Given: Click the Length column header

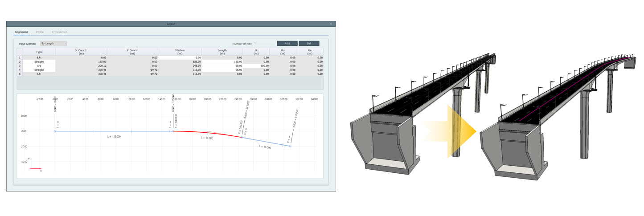Looking at the screenshot, I should [222, 52].
